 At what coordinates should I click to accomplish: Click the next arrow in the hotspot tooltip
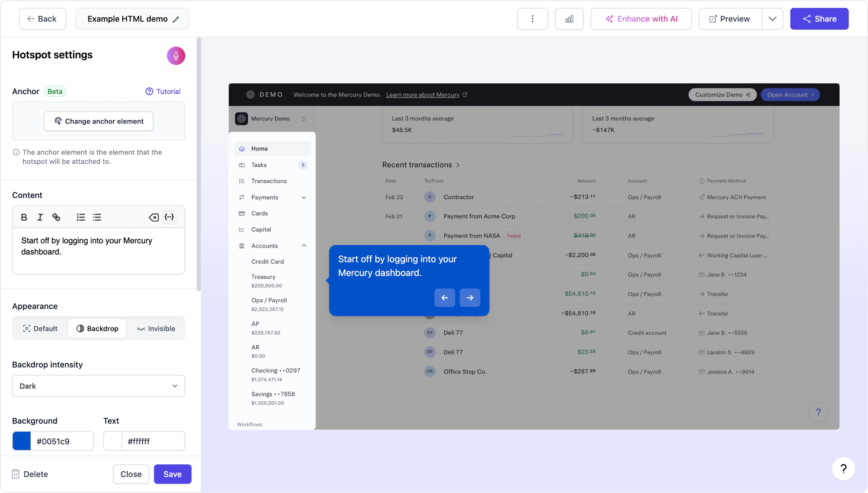point(470,298)
